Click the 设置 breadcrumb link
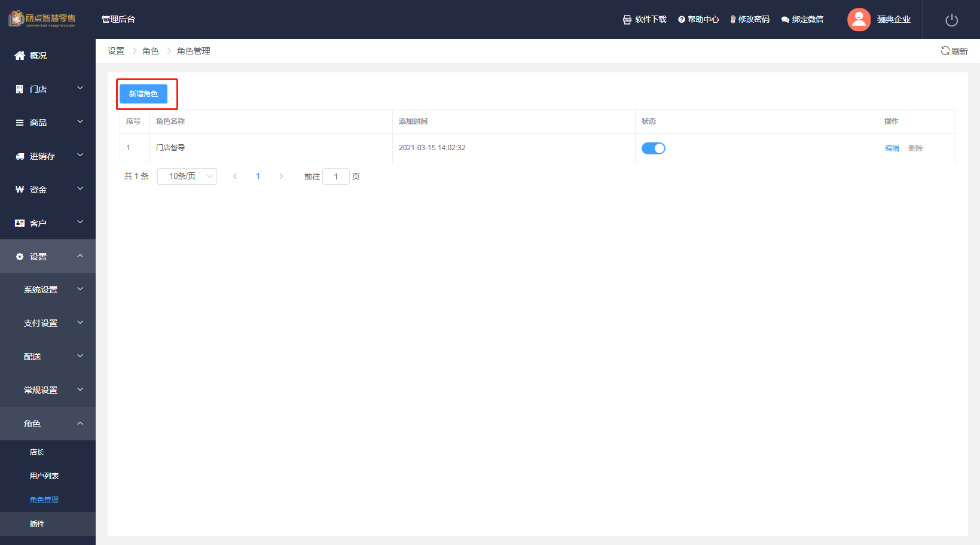Screen dimensions: 980x545 point(116,51)
